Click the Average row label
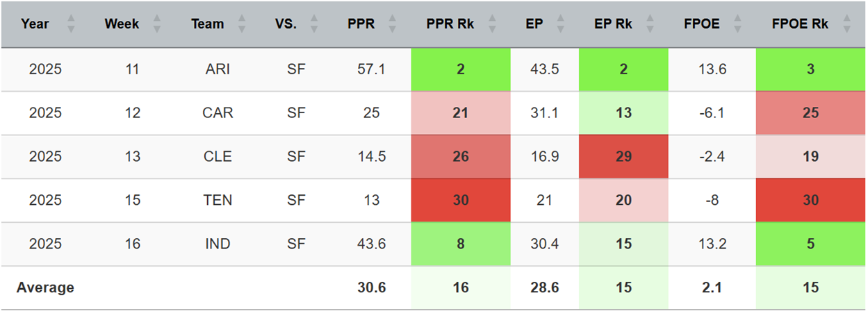Viewport: 868px width, 311px height. pyautogui.click(x=45, y=287)
